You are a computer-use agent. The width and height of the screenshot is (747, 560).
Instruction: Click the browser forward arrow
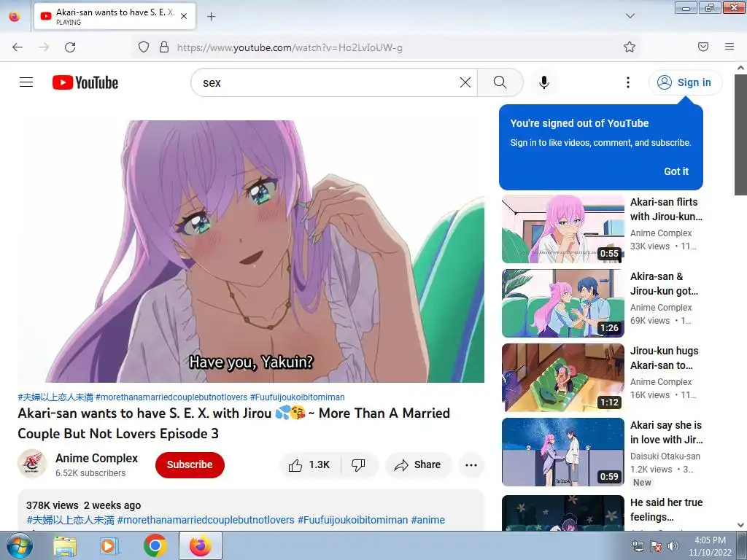(44, 47)
